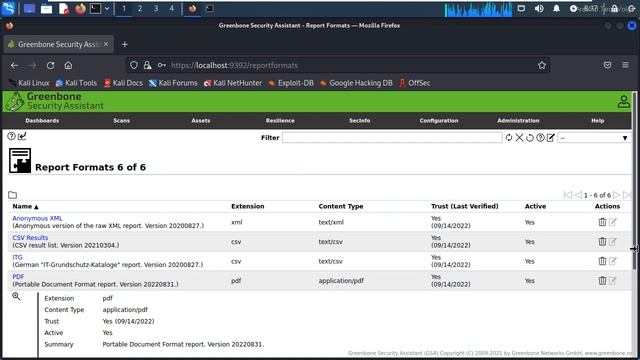Sort table by Name column
Screen dimensions: 640x360
(25, 206)
